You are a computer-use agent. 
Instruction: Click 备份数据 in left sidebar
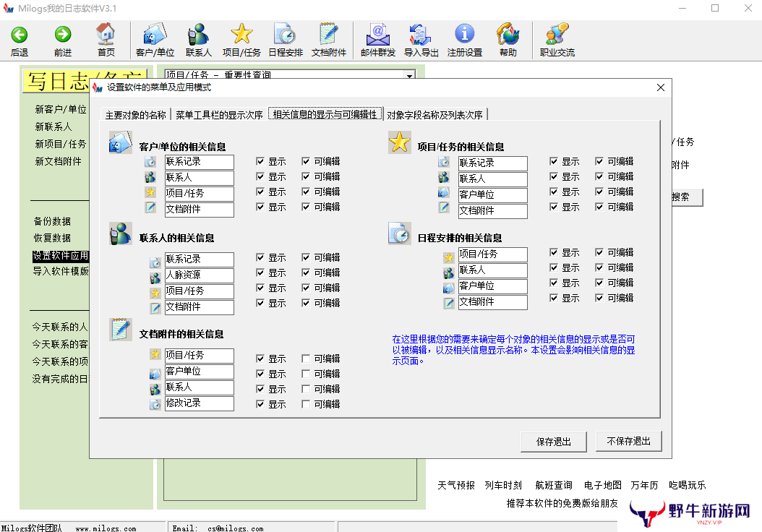tap(52, 221)
